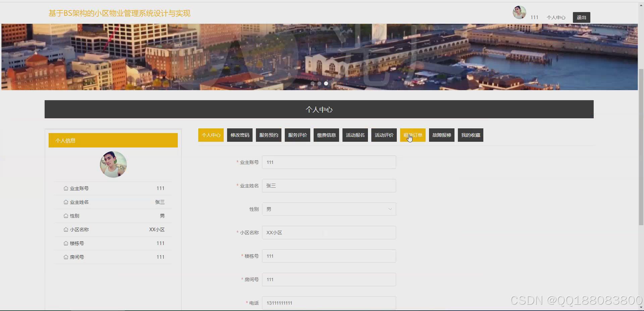Click the user avatar in the top header
Image resolution: width=644 pixels, height=311 pixels.
(x=519, y=12)
